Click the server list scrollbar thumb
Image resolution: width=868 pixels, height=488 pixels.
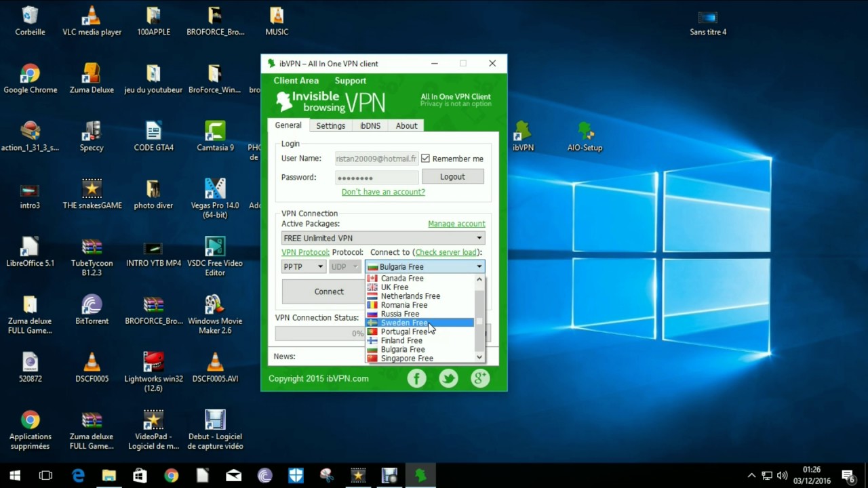pyautogui.click(x=479, y=321)
